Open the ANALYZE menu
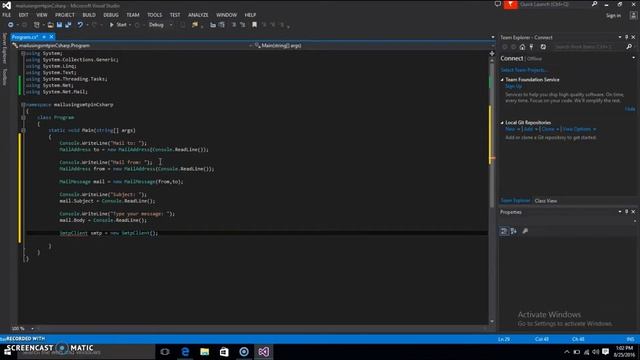 [x=198, y=15]
